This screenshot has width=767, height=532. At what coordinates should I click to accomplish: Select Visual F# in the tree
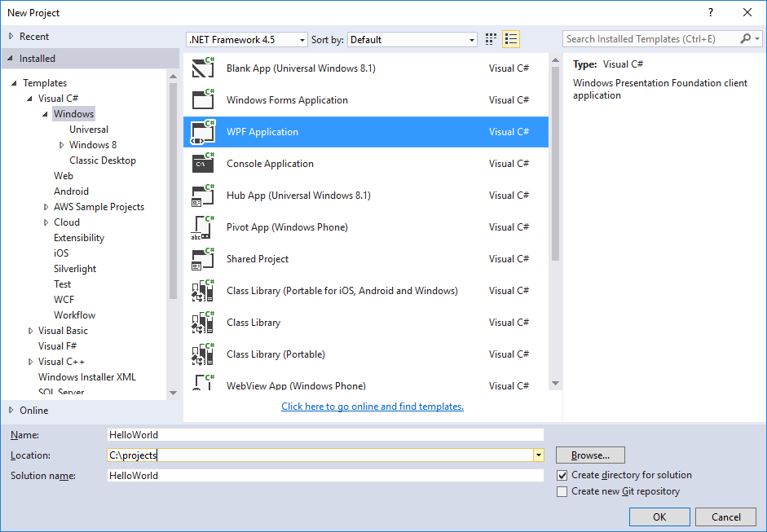(57, 346)
